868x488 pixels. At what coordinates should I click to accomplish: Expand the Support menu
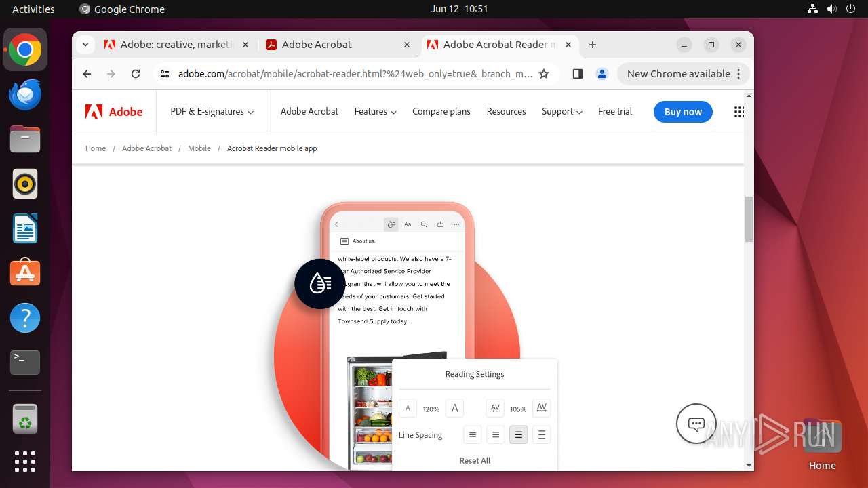(x=562, y=112)
